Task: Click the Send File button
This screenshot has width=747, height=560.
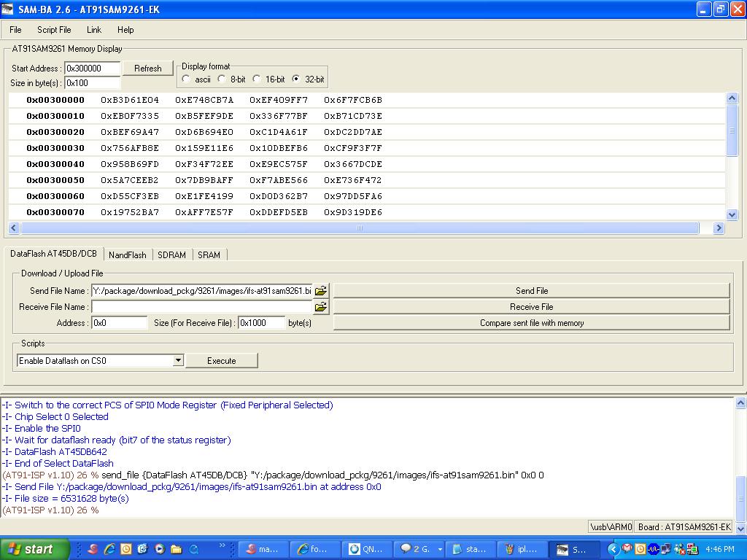Action: click(531, 290)
